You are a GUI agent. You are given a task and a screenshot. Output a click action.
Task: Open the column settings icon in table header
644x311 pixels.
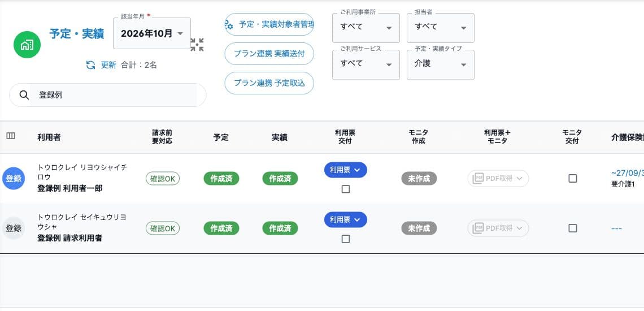coord(11,136)
